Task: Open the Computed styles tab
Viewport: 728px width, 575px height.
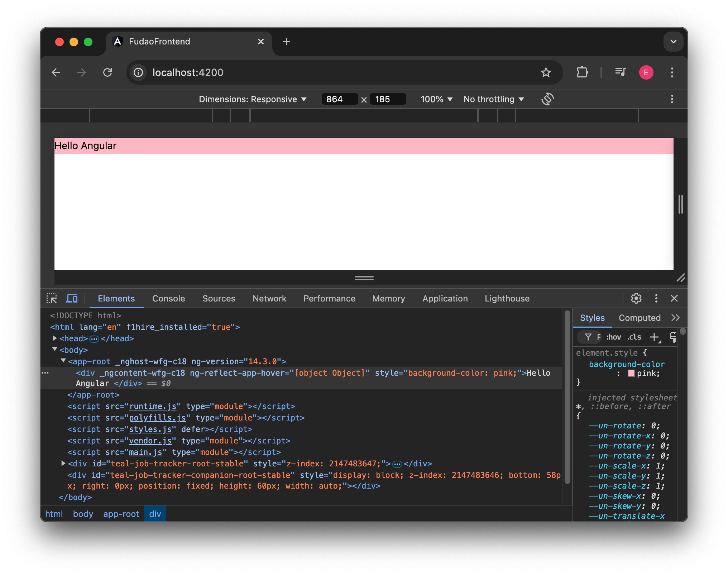Action: (640, 318)
